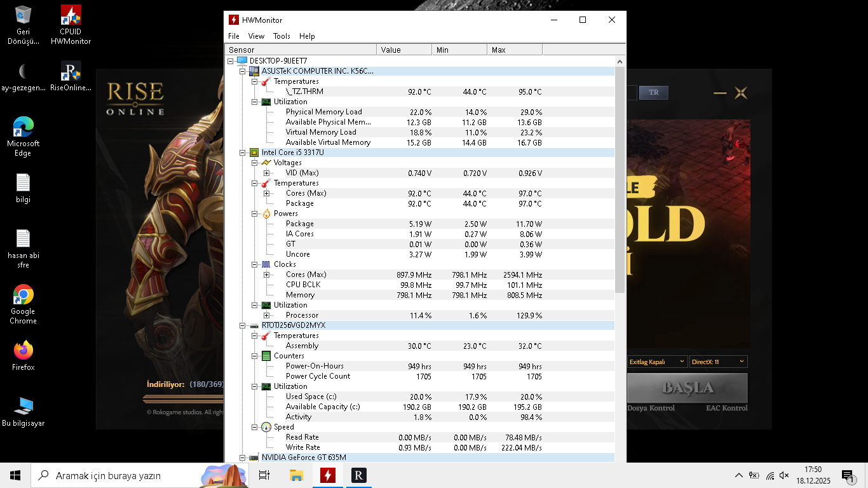Image resolution: width=868 pixels, height=488 pixels.
Task: Click the chip icon beside Intel Core i5 3317U
Action: tap(254, 152)
